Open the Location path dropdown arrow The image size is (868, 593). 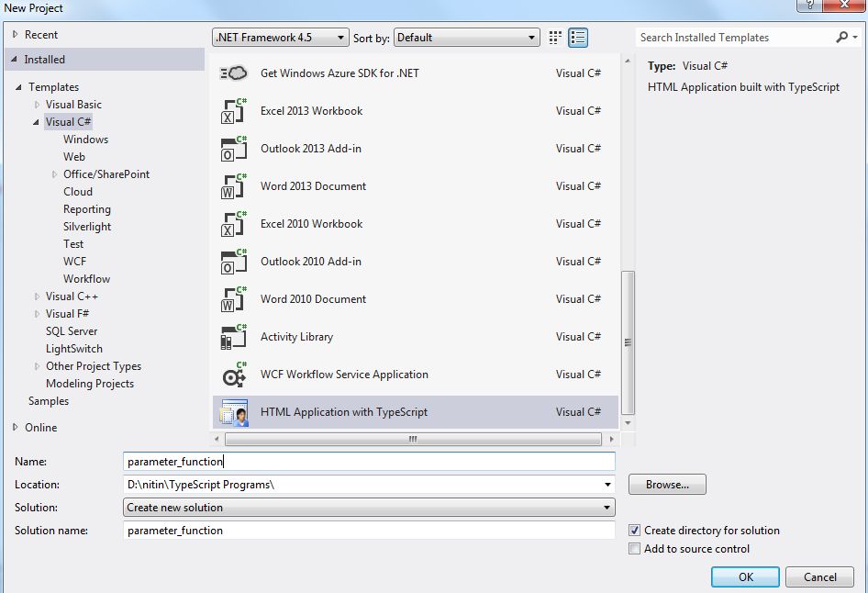[x=607, y=485]
